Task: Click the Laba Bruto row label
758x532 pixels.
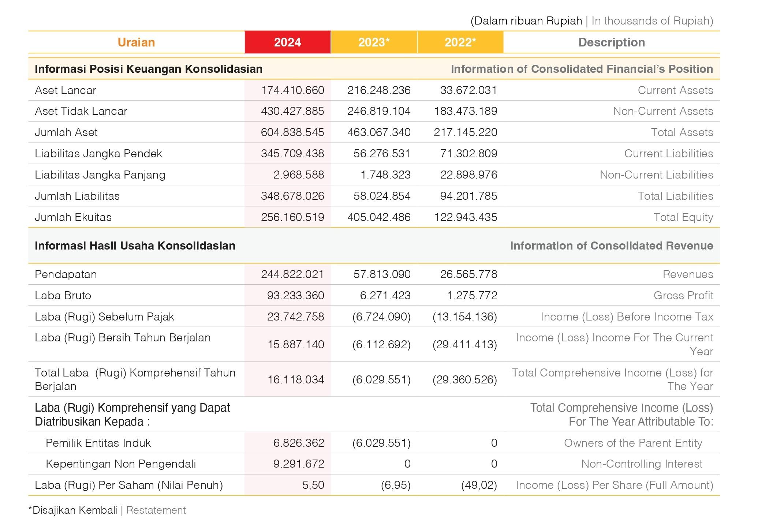Action: coord(63,296)
